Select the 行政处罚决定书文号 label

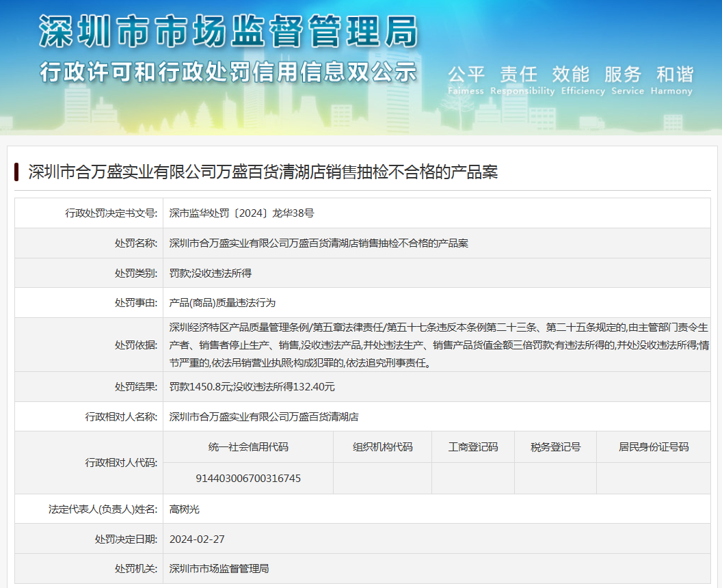pyautogui.click(x=111, y=213)
